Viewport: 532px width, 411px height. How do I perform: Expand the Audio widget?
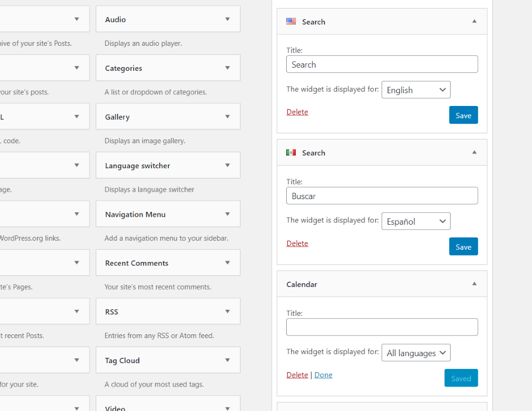tap(227, 19)
